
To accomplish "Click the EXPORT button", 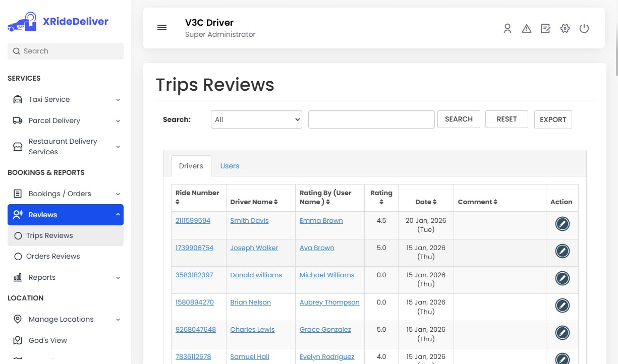I will [552, 119].
